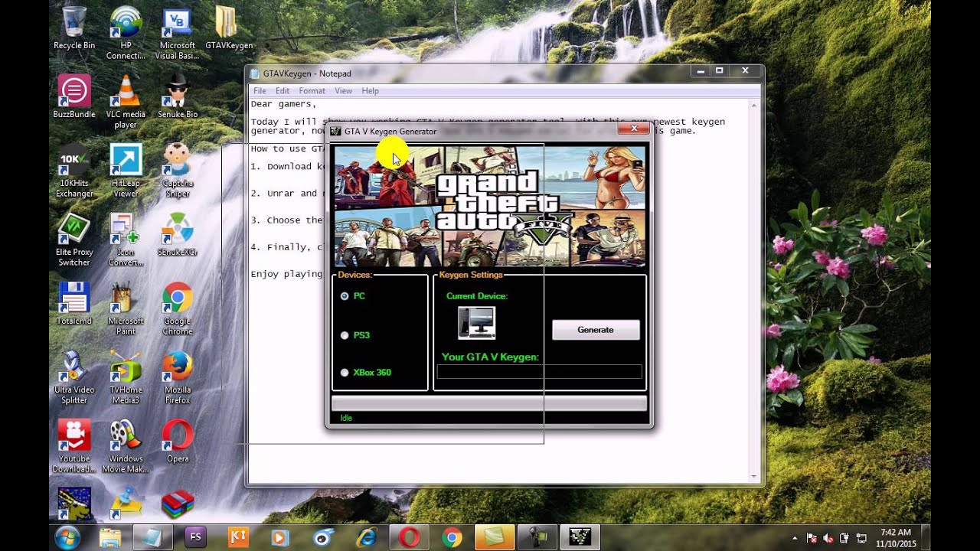The image size is (980, 551).
Task: Select the VLC media player desktop icon
Action: pyautogui.click(x=126, y=102)
